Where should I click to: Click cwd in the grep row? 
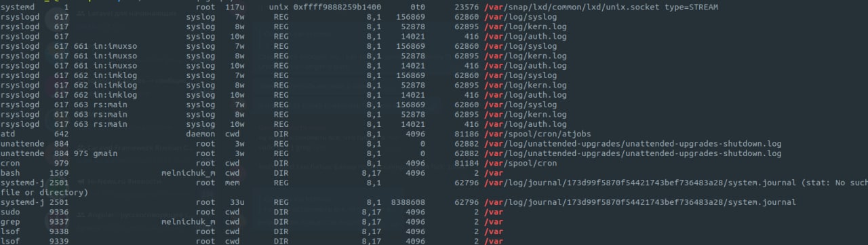pyautogui.click(x=232, y=222)
